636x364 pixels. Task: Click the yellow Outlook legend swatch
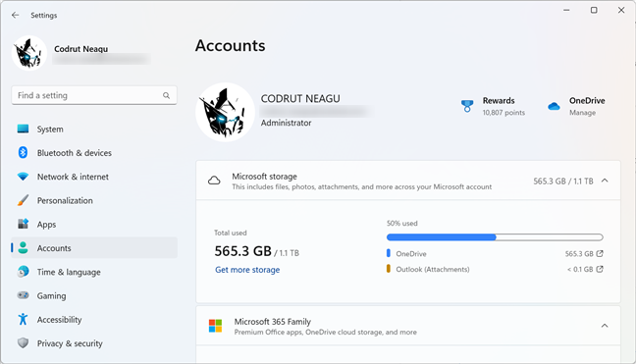click(388, 269)
